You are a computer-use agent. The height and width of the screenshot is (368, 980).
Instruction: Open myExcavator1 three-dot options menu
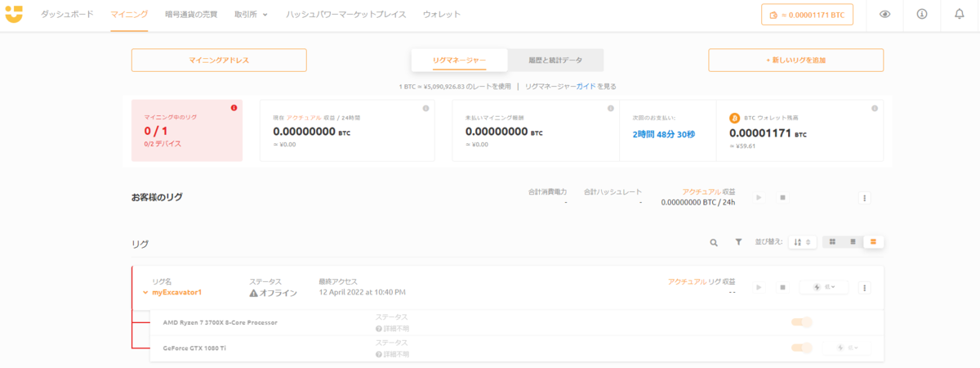[x=866, y=287]
